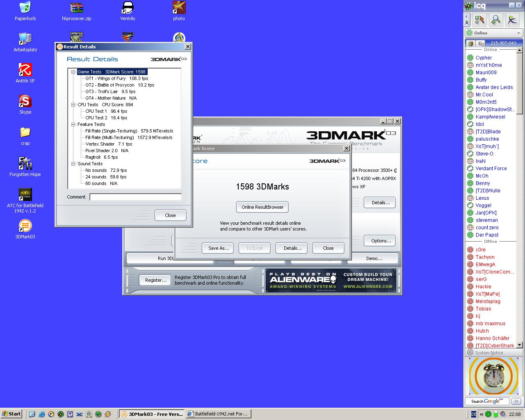525x420 pixels.
Task: Click ICQ contact list scroll down arrow
Action: pyautogui.click(x=519, y=345)
